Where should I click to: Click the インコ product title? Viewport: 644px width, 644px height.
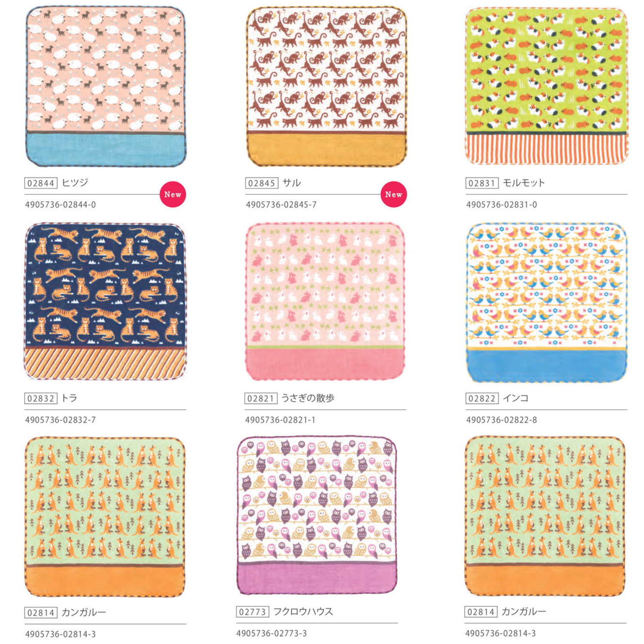click(516, 398)
